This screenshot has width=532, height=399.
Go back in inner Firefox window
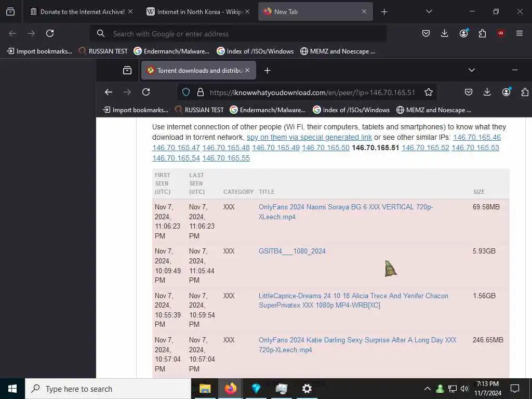click(x=109, y=92)
